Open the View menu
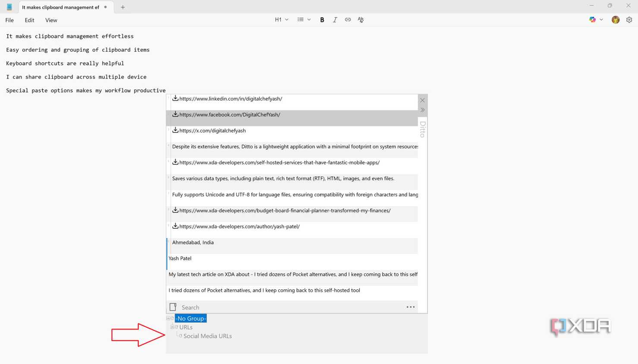Screen dimensions: 638x364 (51, 20)
